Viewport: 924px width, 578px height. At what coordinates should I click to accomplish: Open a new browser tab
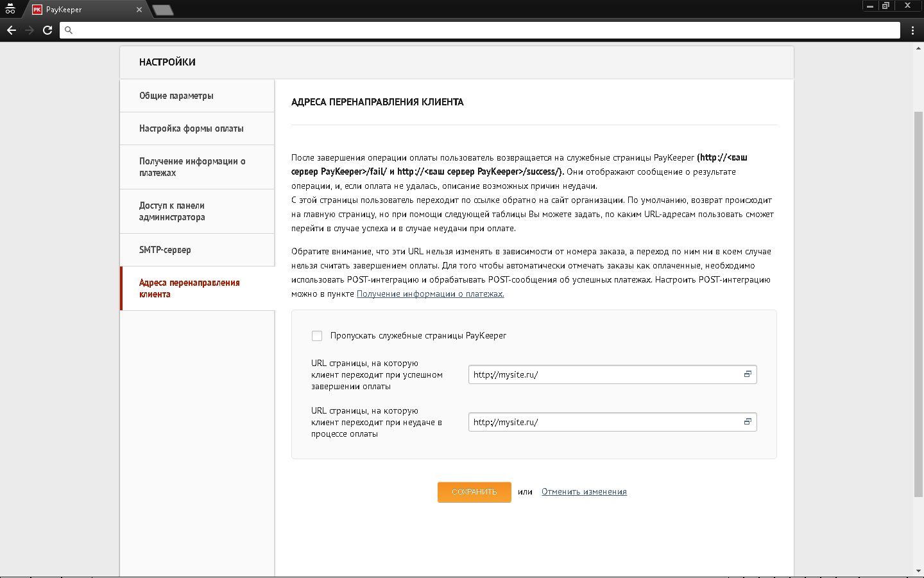(163, 10)
